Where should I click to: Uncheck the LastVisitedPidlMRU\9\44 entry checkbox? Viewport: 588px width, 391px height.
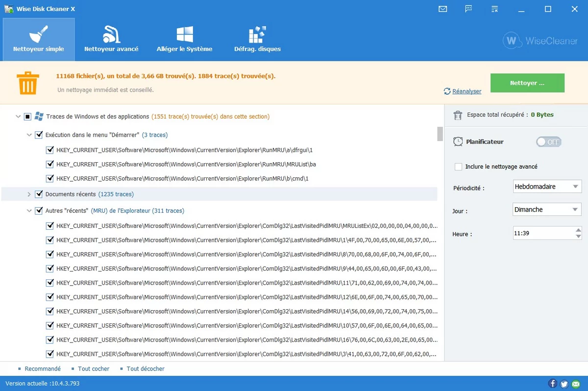coord(49,269)
